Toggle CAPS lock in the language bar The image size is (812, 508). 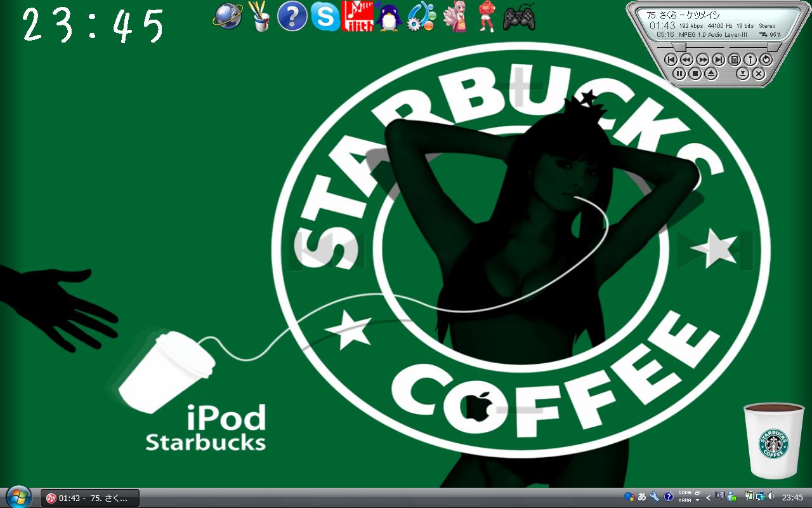tap(684, 493)
